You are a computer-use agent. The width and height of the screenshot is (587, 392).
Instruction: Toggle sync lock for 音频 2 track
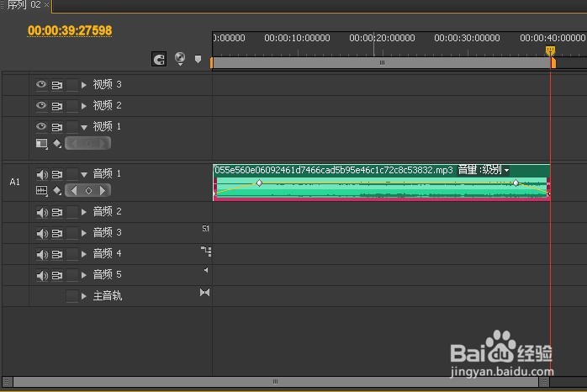click(x=57, y=212)
